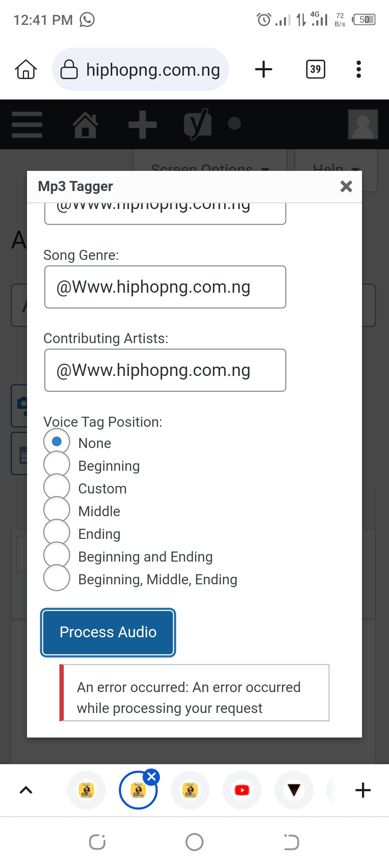Click the Song Genre input field
Screen dimensions: 389x868
(165, 287)
